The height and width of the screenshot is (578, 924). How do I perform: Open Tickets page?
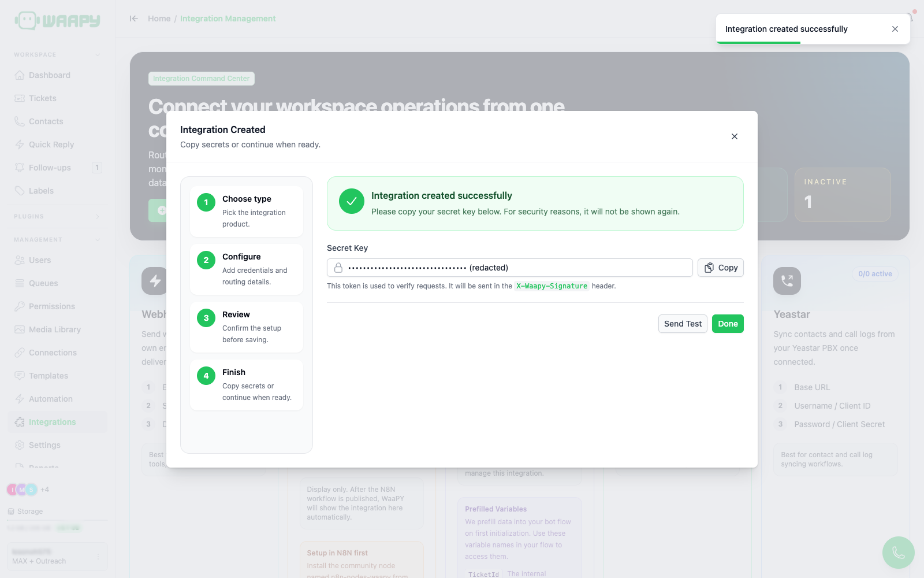pyautogui.click(x=57, y=98)
